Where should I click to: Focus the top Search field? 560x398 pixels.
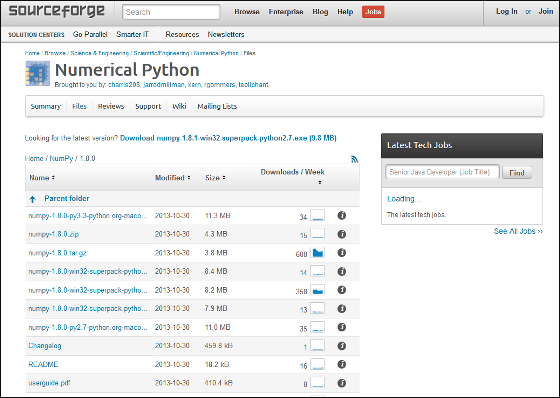(171, 12)
